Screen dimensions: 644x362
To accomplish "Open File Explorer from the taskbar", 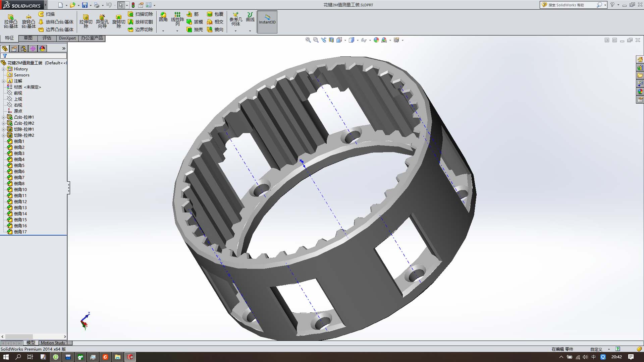I will [x=118, y=357].
